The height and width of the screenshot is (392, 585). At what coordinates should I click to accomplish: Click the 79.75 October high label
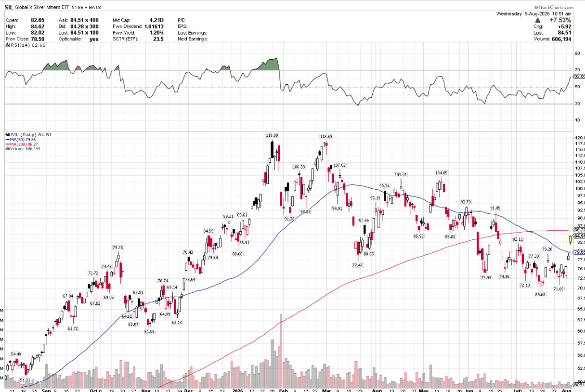click(x=117, y=247)
